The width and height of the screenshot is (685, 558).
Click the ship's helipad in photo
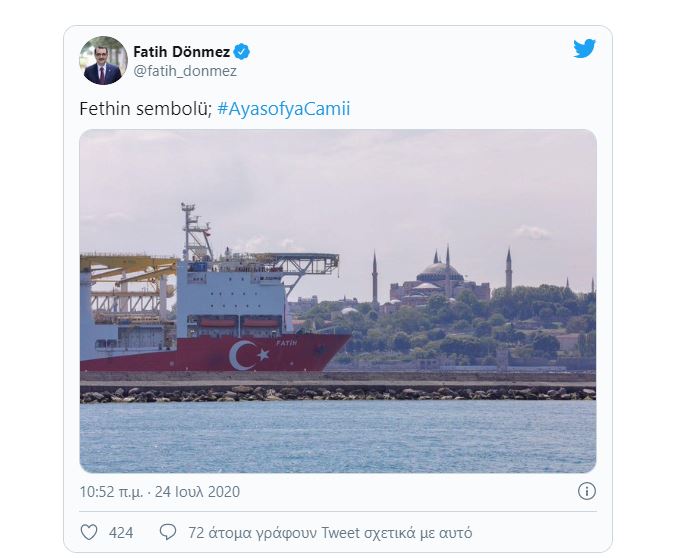coord(298,261)
